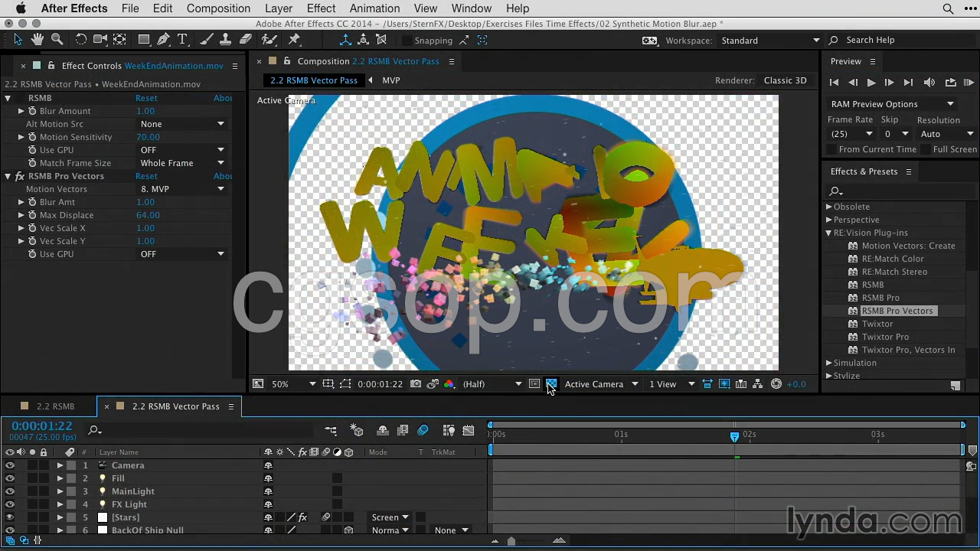Select the Pan Behind anchor point tool
This screenshot has height=551, width=980.
click(x=120, y=40)
